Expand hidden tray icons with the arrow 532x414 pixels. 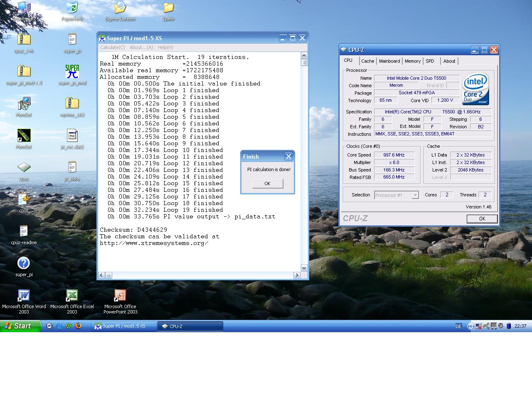[470, 326]
